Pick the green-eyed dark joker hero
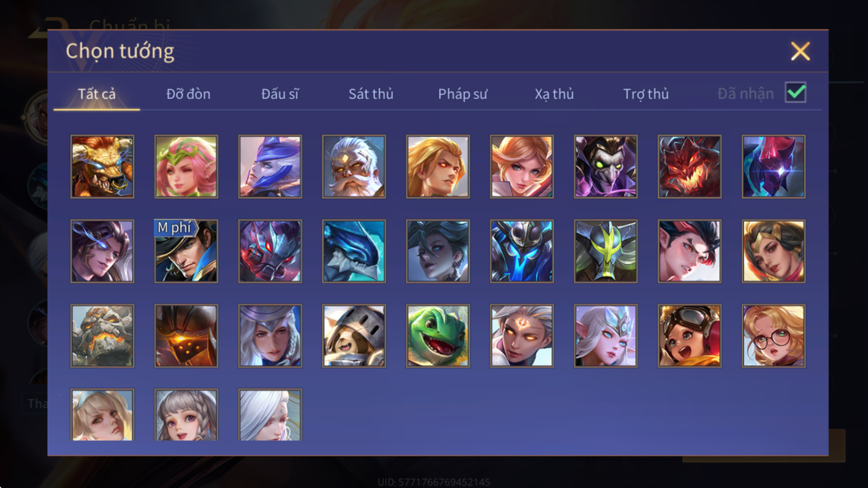This screenshot has width=868, height=488. point(605,166)
